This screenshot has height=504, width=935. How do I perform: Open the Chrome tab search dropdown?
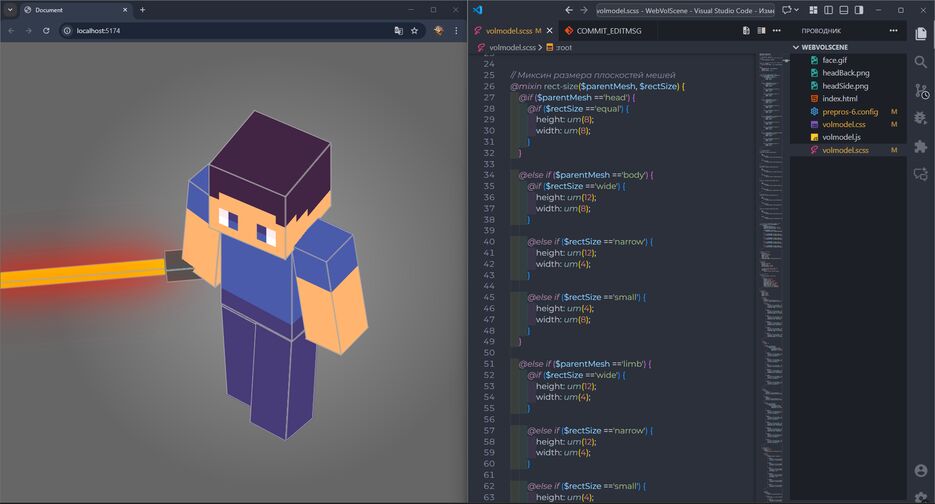tap(10, 10)
